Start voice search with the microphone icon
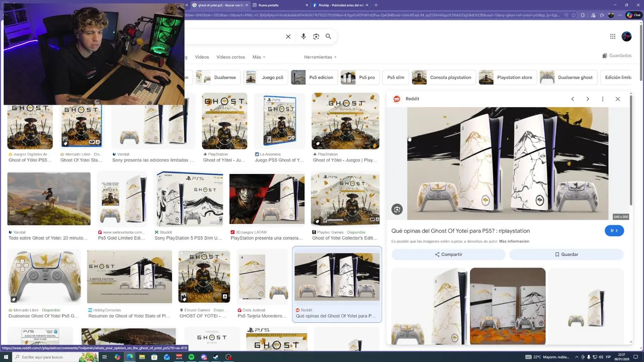 point(303,36)
